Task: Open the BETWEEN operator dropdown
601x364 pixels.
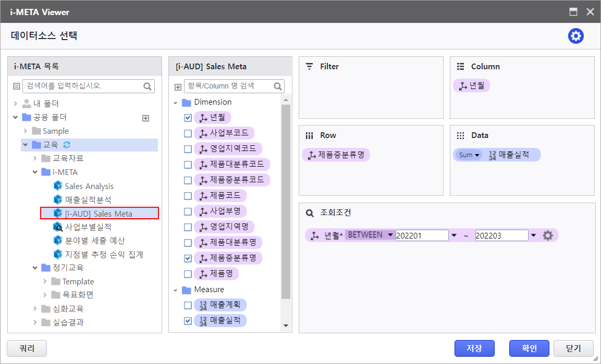Action: click(x=370, y=235)
